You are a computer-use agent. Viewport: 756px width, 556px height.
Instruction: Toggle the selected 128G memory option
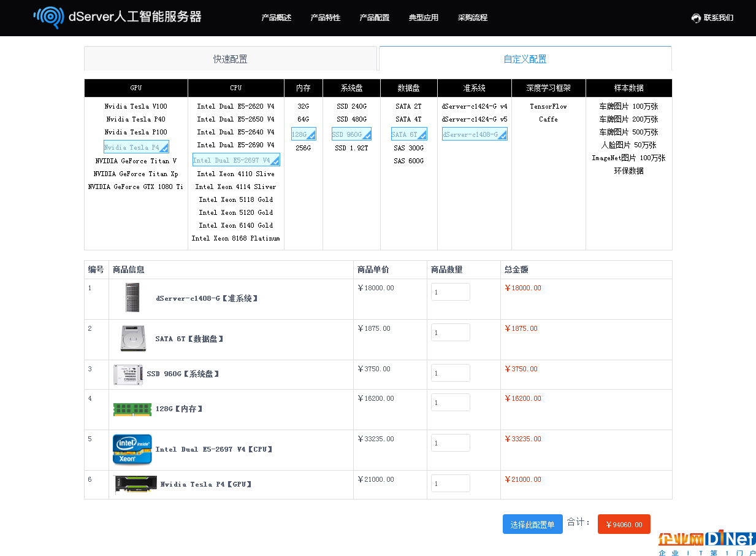304,134
